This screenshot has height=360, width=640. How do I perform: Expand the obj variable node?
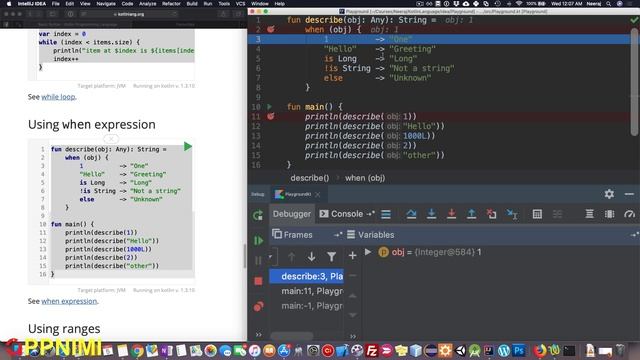[x=368, y=252]
